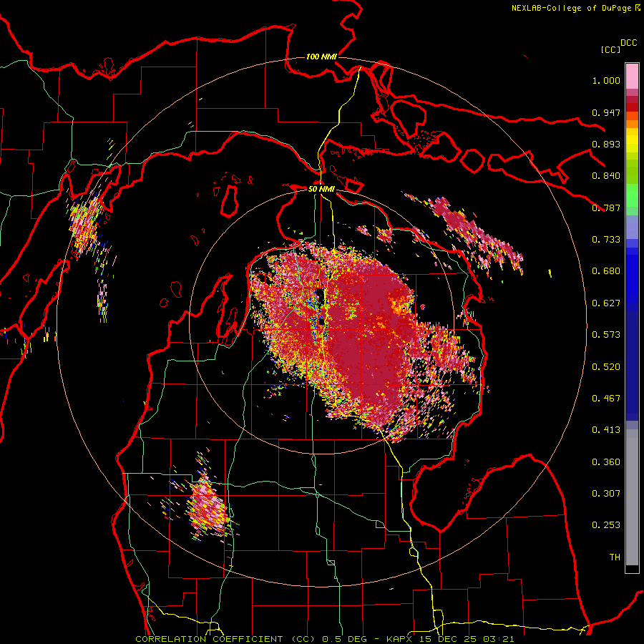Click the 100 NMI range ring label

pos(321,57)
